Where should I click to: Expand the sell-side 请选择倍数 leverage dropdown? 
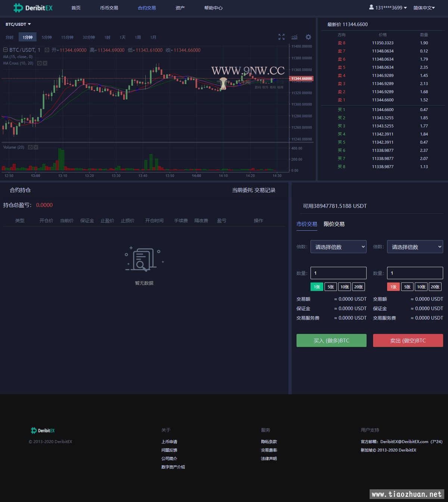(415, 247)
